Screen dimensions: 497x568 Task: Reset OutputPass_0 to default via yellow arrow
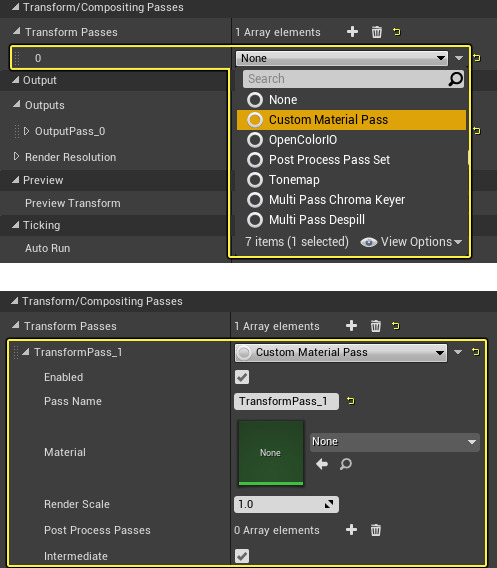point(477,130)
